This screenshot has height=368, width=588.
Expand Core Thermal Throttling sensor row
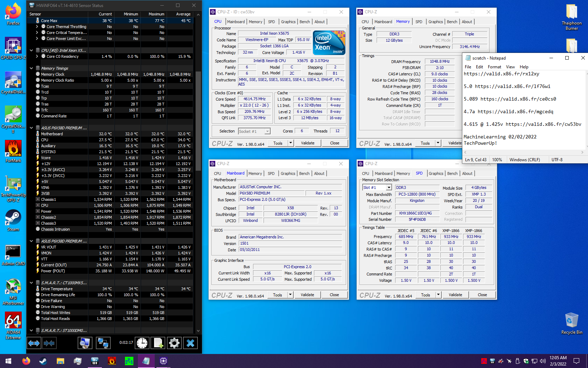pyautogui.click(x=37, y=27)
